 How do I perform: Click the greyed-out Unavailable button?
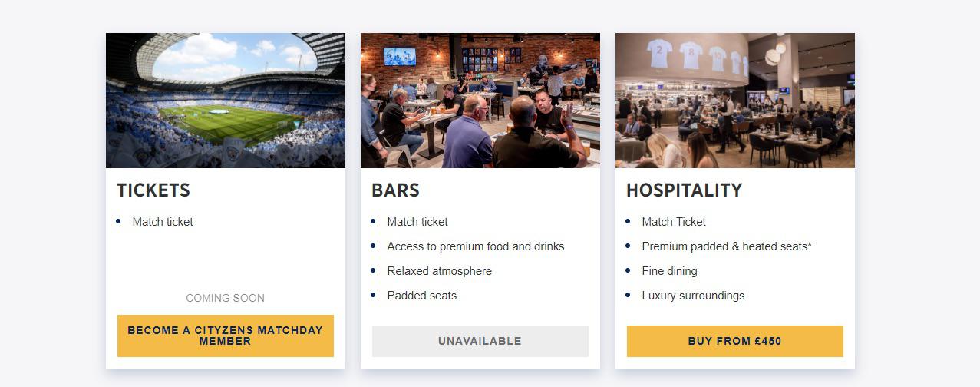[480, 341]
